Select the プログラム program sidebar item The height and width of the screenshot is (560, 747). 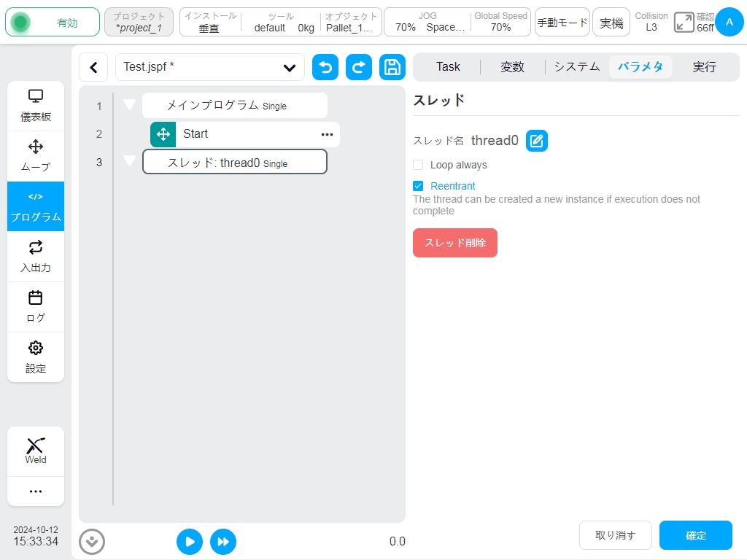click(36, 206)
